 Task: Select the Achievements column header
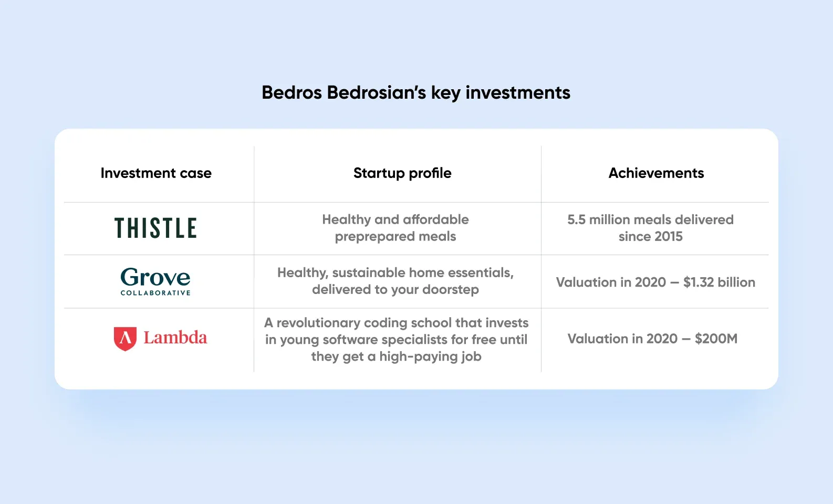tap(656, 173)
